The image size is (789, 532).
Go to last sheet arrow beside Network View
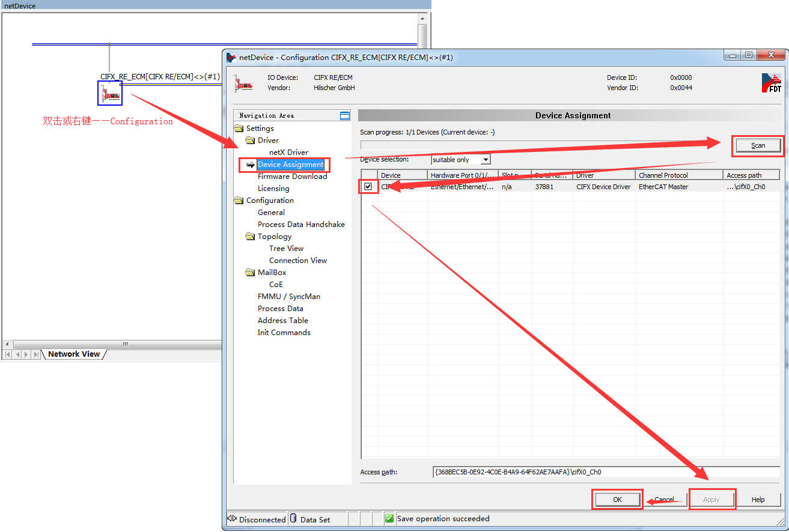pos(36,354)
